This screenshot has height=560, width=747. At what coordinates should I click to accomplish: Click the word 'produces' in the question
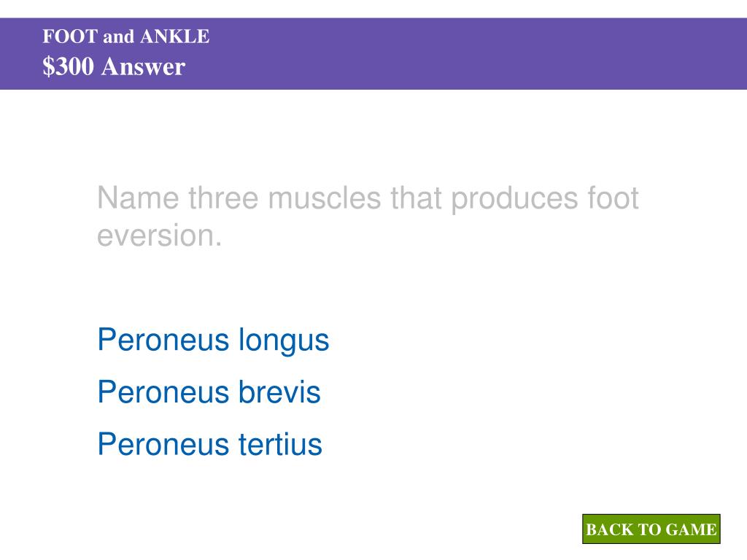514,200
